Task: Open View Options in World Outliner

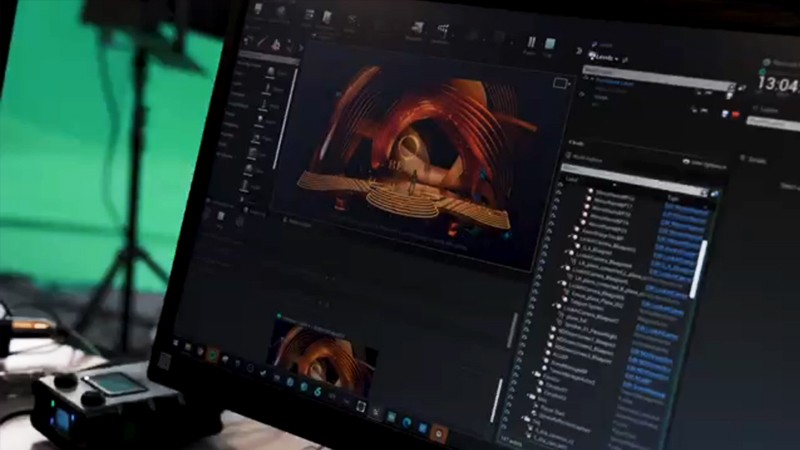Action: click(704, 160)
